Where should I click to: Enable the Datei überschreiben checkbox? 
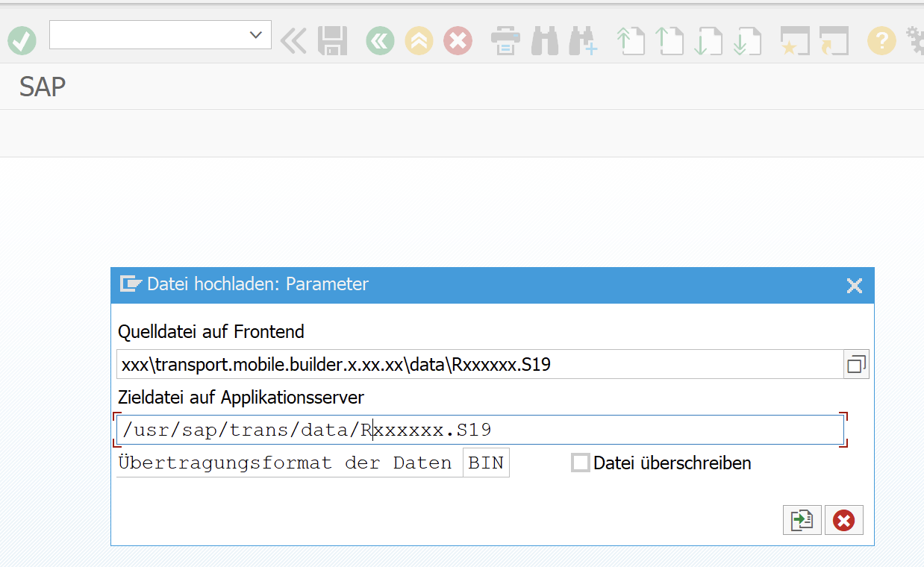pyautogui.click(x=580, y=463)
